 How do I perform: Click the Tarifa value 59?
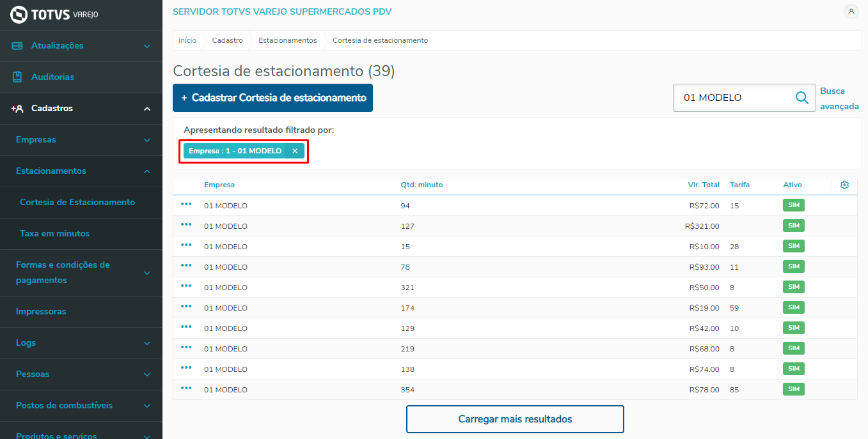click(734, 308)
